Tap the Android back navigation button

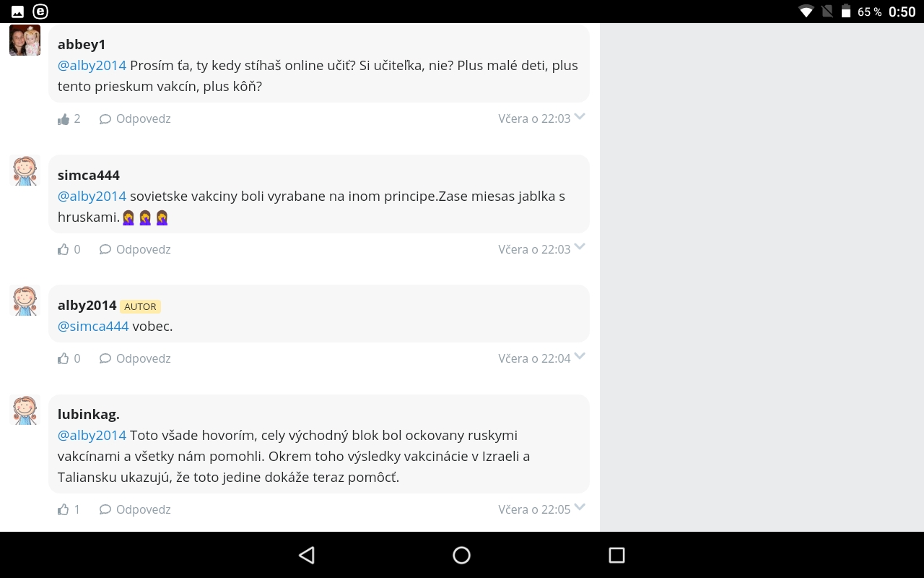(x=307, y=555)
